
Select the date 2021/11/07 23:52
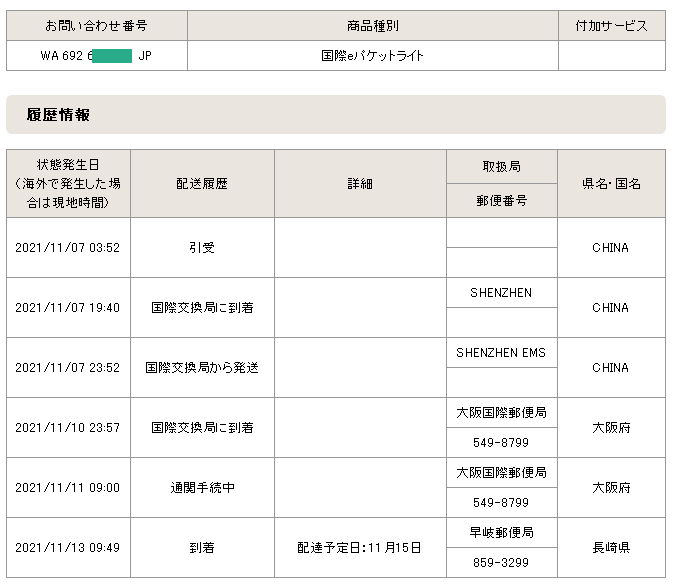pyautogui.click(x=67, y=367)
